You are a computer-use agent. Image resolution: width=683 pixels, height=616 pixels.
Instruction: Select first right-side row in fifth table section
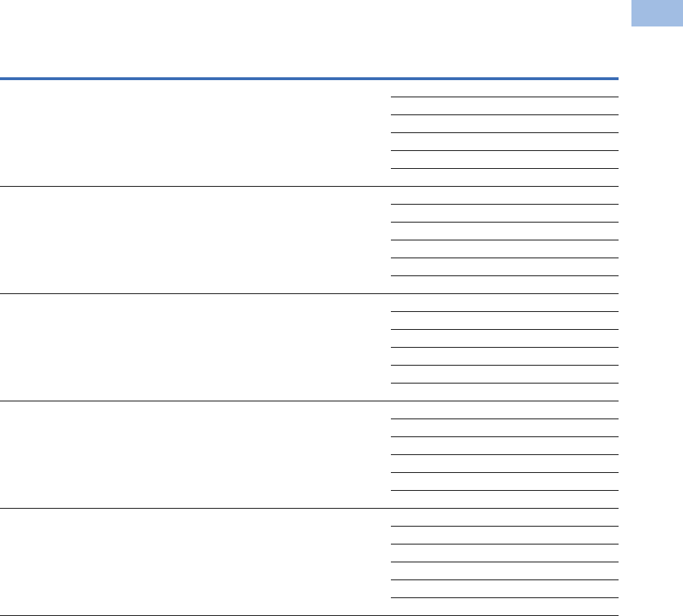tap(504, 517)
